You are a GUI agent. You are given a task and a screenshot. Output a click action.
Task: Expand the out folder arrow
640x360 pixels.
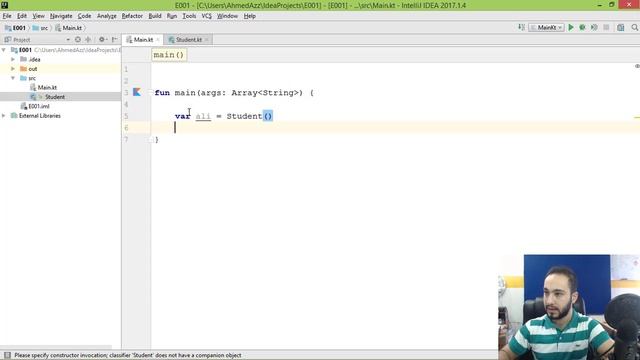13,69
